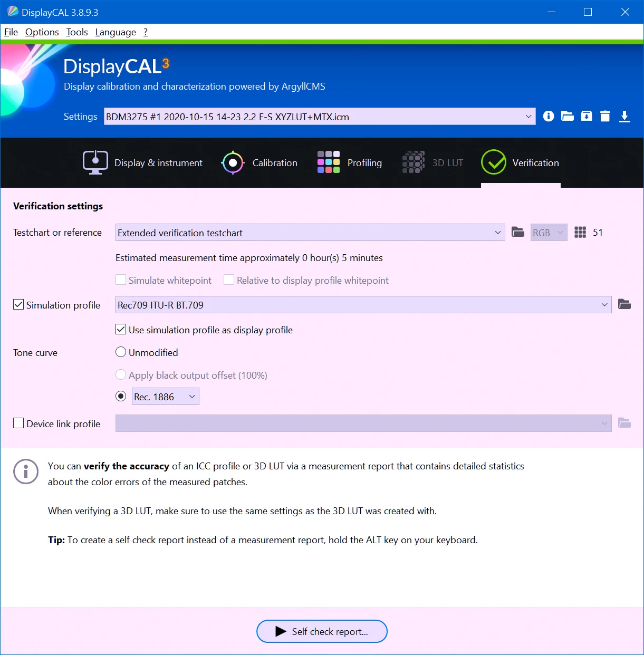
Task: Open the File menu
Action: [11, 32]
